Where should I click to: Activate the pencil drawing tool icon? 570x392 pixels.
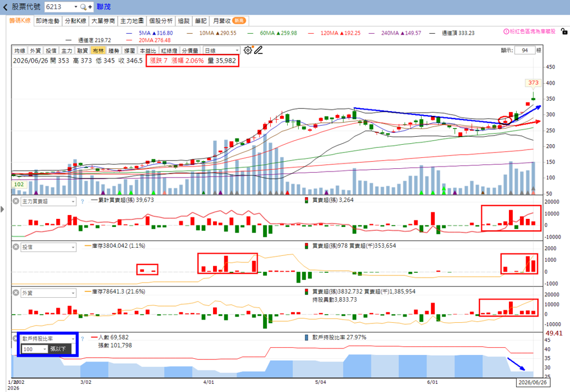258,50
